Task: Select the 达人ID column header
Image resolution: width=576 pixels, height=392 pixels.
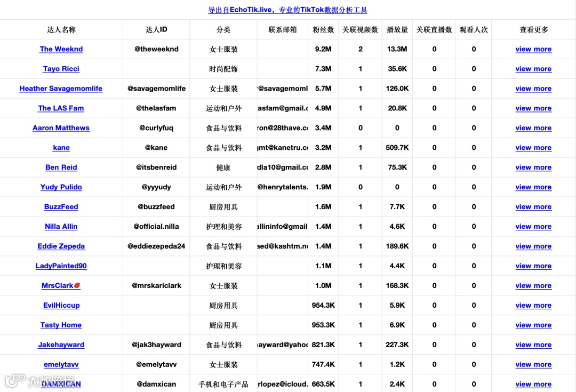Action: (156, 29)
